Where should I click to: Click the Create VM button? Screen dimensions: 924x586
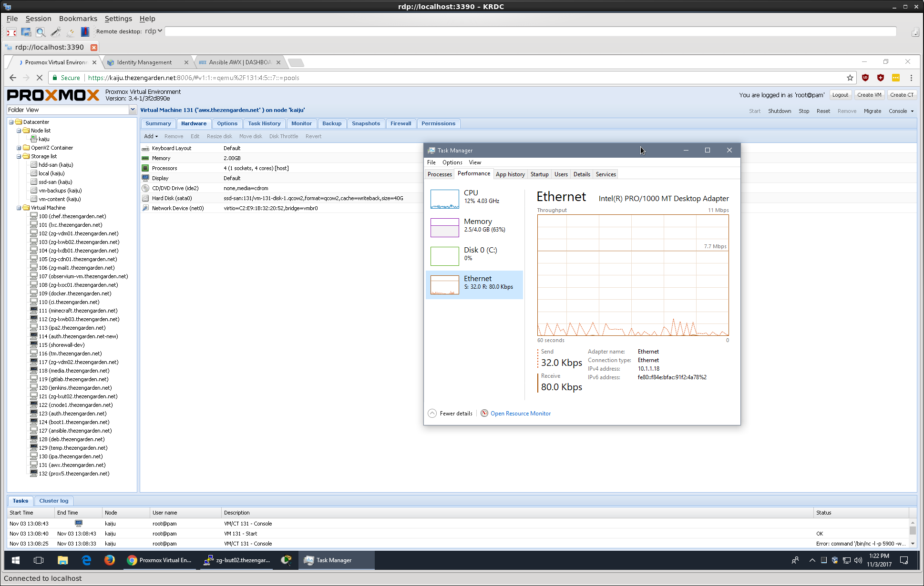[x=869, y=95]
